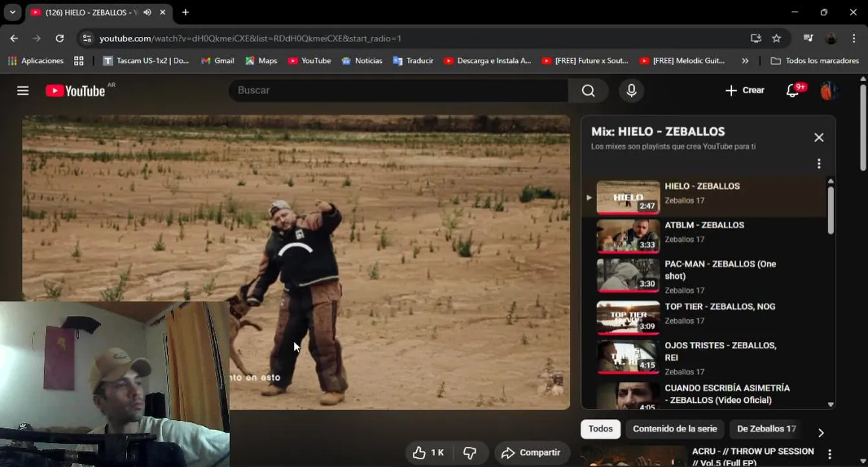Screen dimensions: 868x467
Task: Show more chips with right chevron
Action: point(821,433)
